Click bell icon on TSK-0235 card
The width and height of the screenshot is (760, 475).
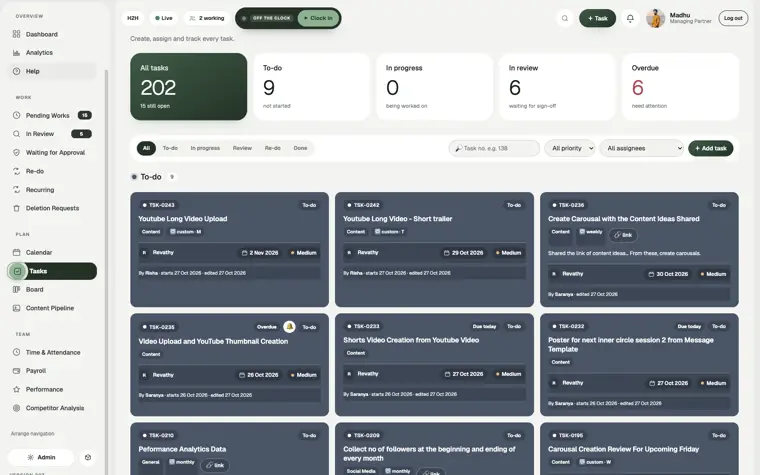pyautogui.click(x=289, y=327)
